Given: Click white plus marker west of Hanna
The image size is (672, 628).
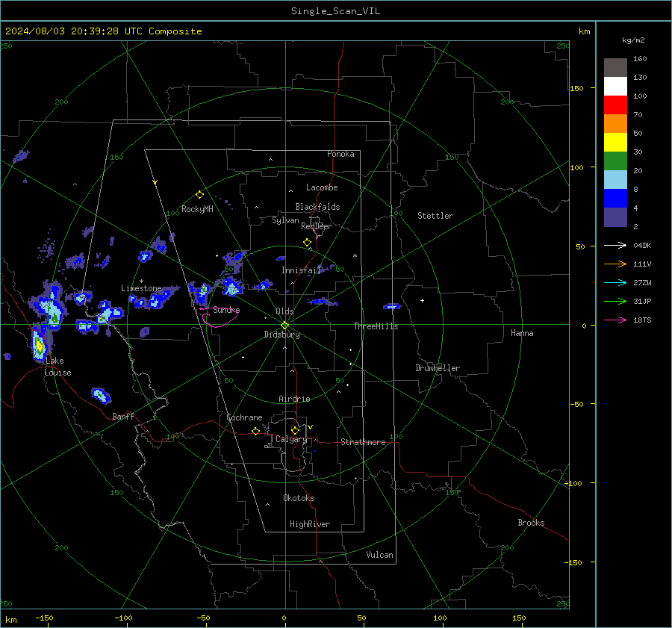Looking at the screenshot, I should (422, 300).
